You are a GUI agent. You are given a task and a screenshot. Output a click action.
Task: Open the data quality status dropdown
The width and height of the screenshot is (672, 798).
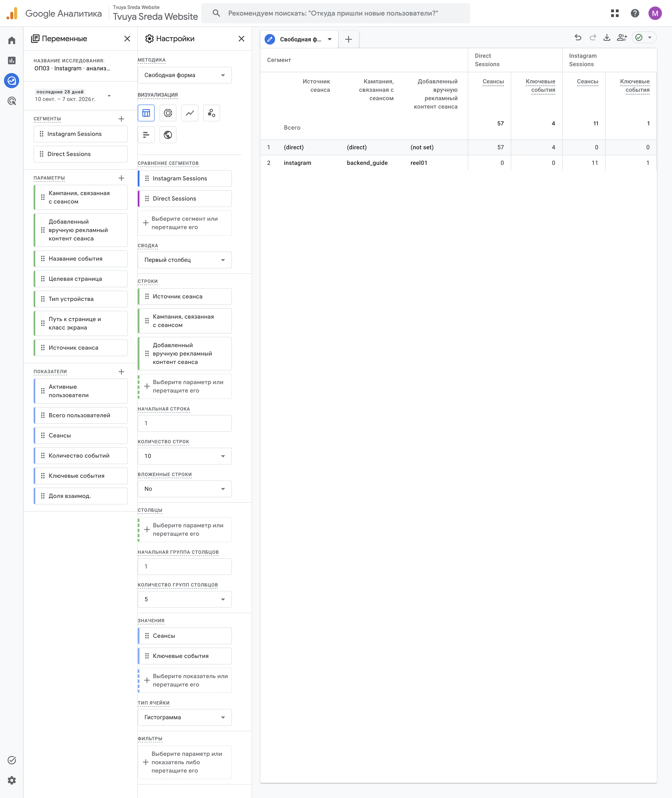coord(644,37)
